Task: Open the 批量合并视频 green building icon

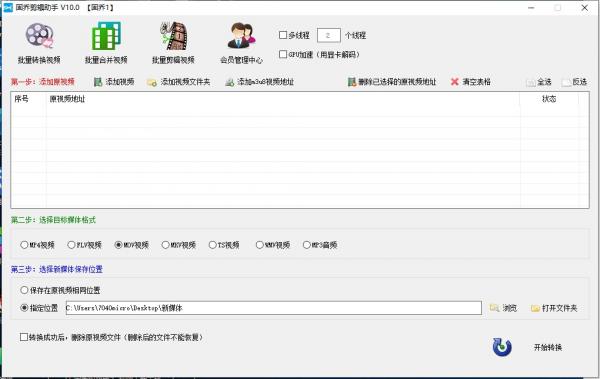Action: click(106, 36)
